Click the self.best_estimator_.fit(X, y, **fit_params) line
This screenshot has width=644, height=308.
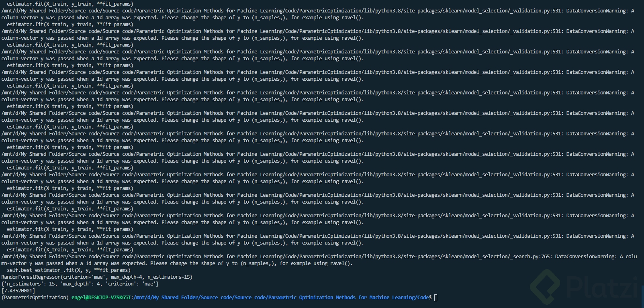click(x=68, y=270)
